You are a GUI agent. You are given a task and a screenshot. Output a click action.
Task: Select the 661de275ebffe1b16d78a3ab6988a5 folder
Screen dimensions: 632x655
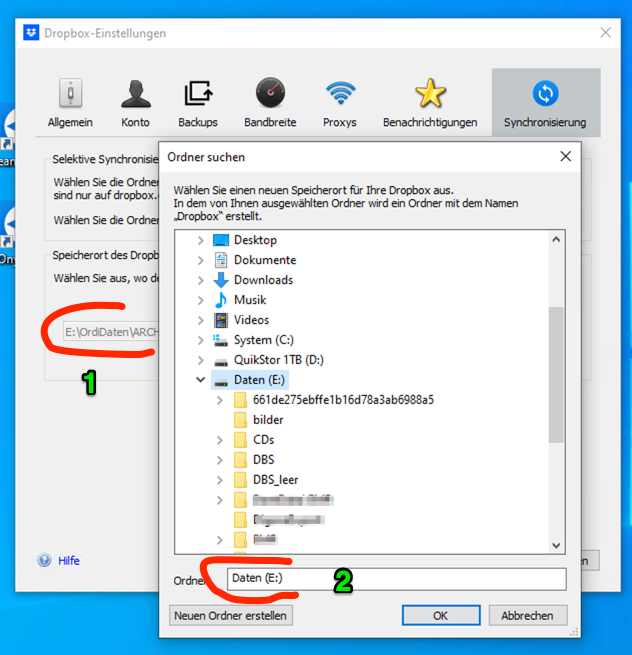tap(333, 400)
